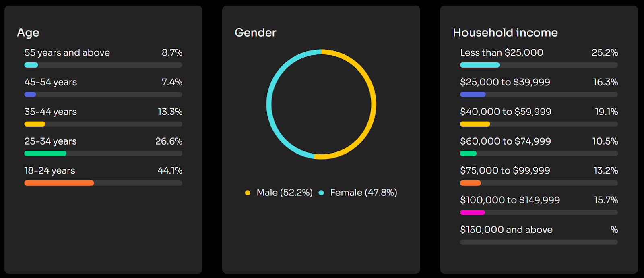
Task: Click the green 25-34 years progress bar
Action: coord(45,154)
